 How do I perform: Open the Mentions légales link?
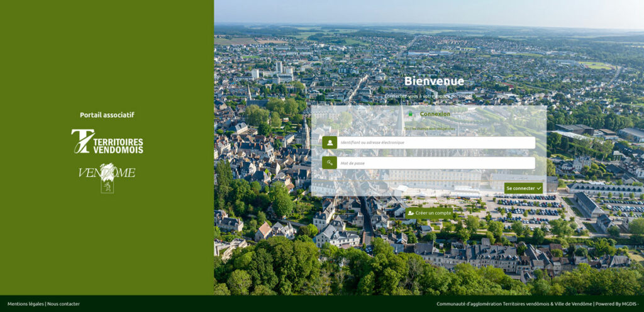(25, 304)
